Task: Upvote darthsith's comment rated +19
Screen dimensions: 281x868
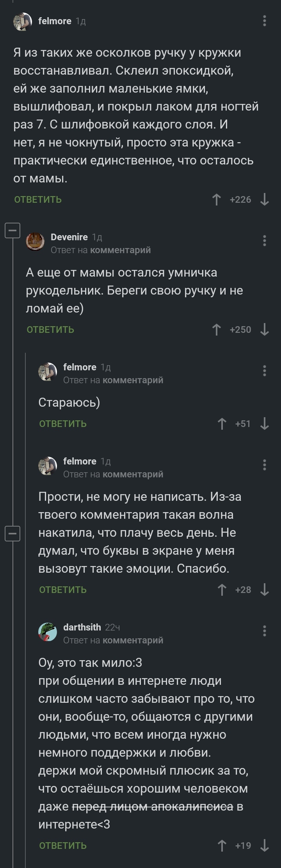Action: (222, 846)
